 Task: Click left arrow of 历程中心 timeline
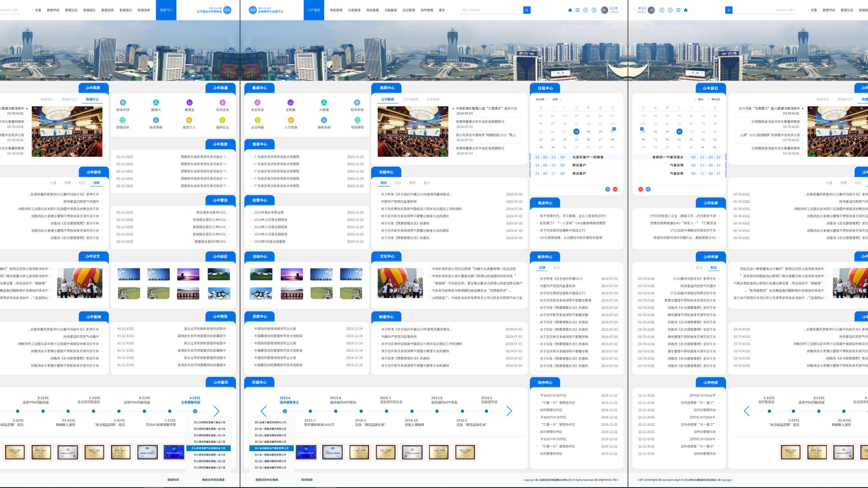[264, 411]
